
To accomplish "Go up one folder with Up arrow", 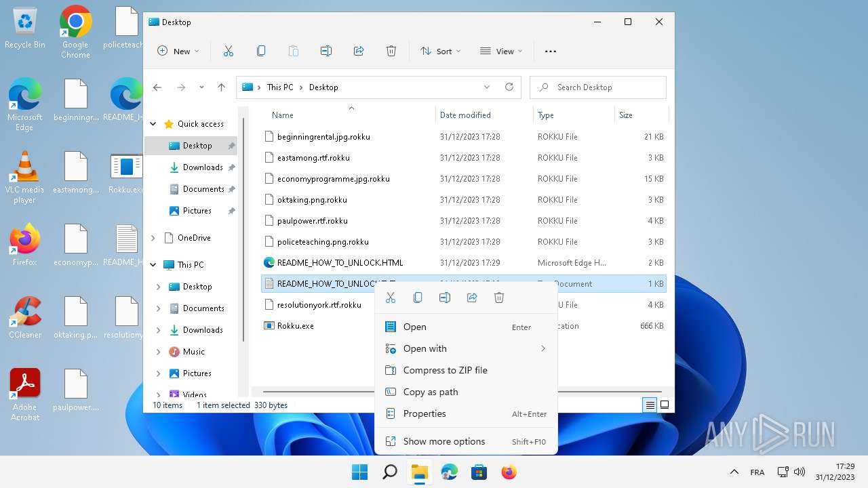I will (221, 87).
